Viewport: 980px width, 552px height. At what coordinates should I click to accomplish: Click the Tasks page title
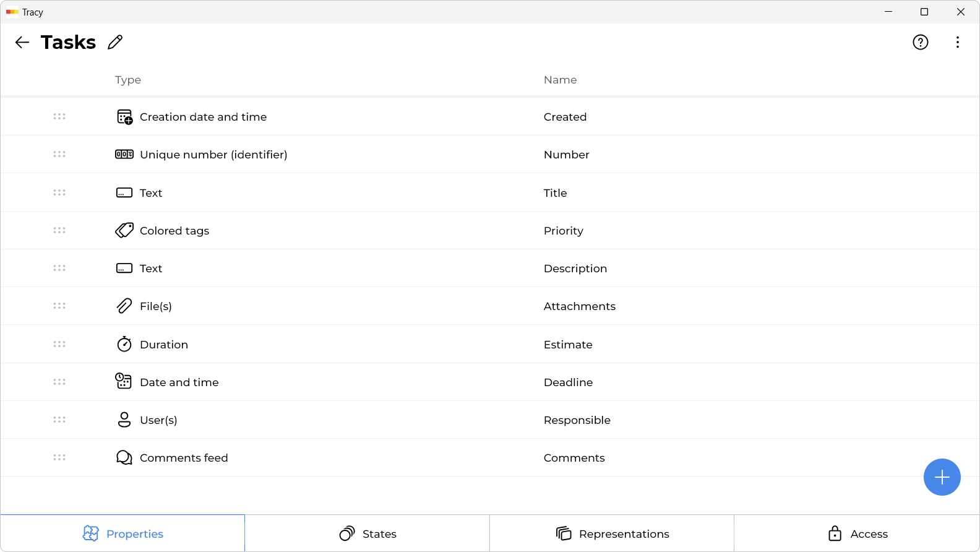coord(68,42)
